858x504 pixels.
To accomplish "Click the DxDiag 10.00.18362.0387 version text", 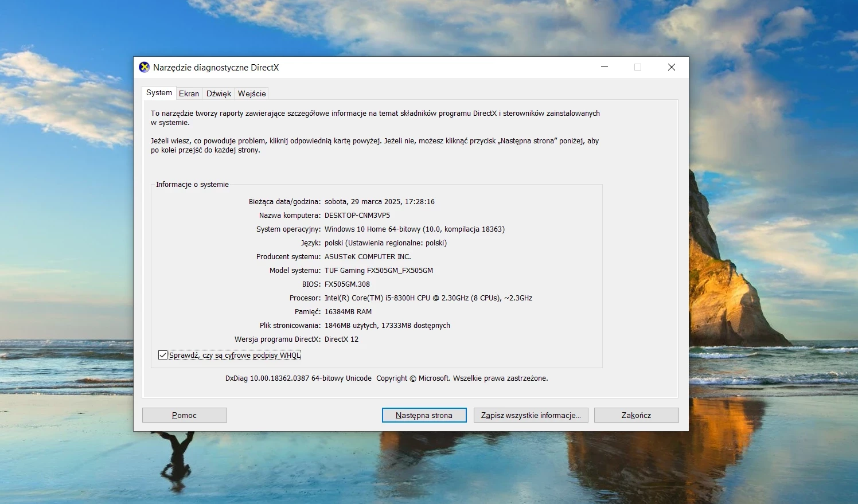I will pyautogui.click(x=298, y=378).
